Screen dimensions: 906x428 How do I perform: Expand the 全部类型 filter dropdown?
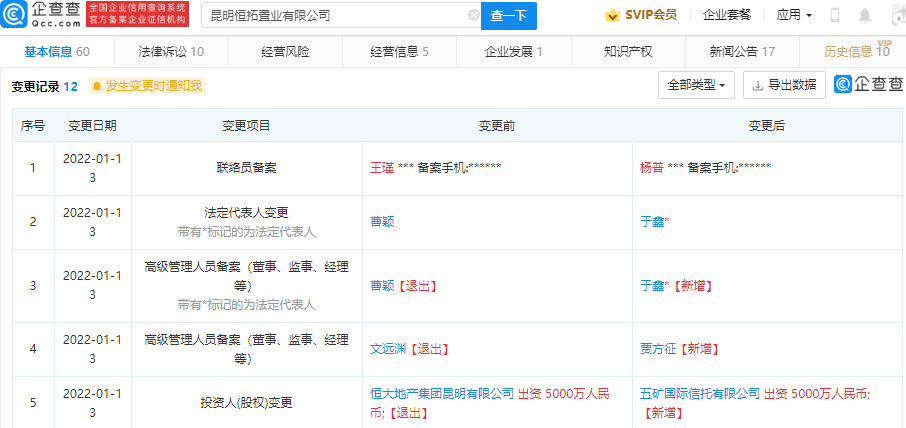tap(697, 86)
